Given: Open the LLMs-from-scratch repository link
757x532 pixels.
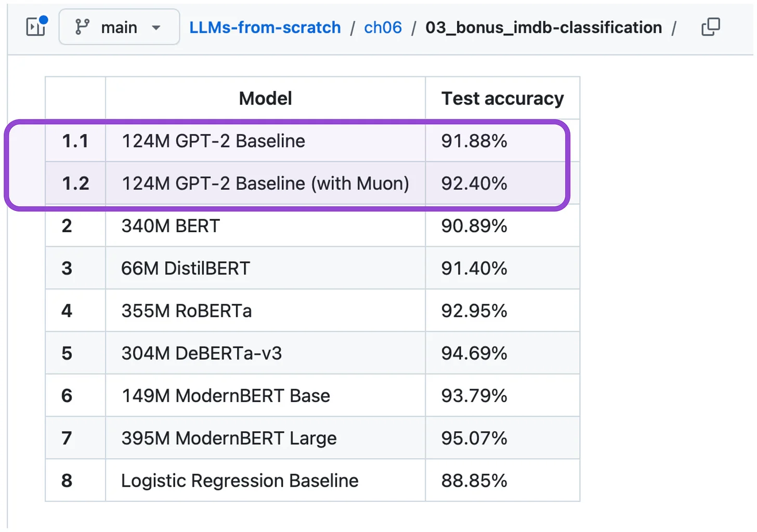Looking at the screenshot, I should click(265, 27).
